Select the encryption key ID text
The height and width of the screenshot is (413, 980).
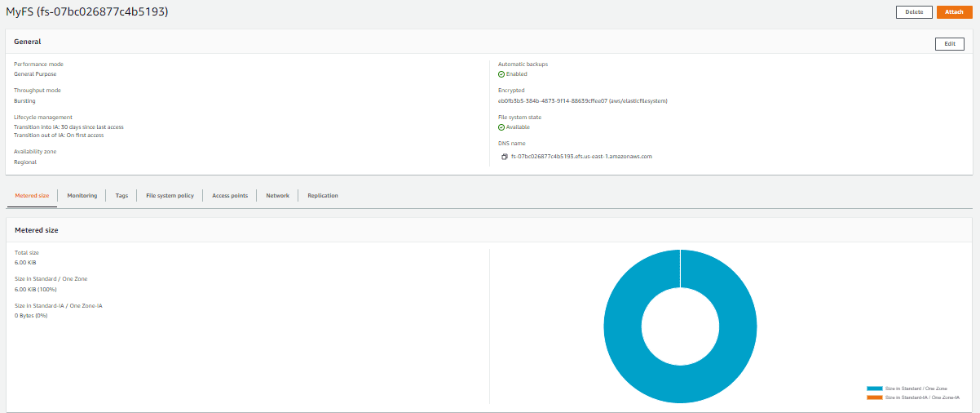click(x=583, y=101)
